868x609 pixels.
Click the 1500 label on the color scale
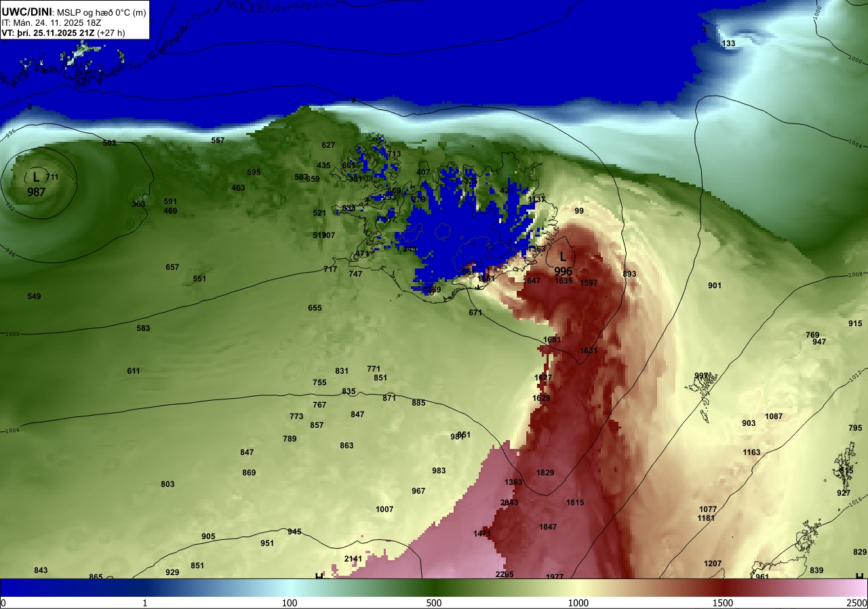(723, 603)
